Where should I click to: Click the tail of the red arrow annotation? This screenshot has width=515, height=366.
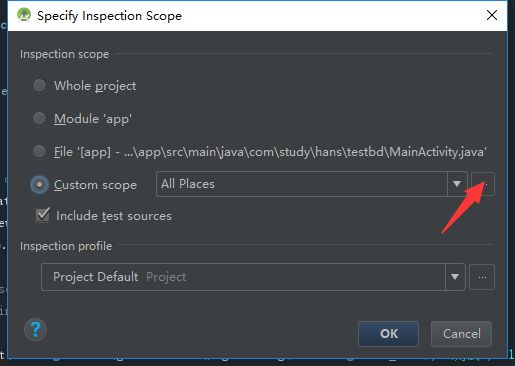[x=443, y=232]
